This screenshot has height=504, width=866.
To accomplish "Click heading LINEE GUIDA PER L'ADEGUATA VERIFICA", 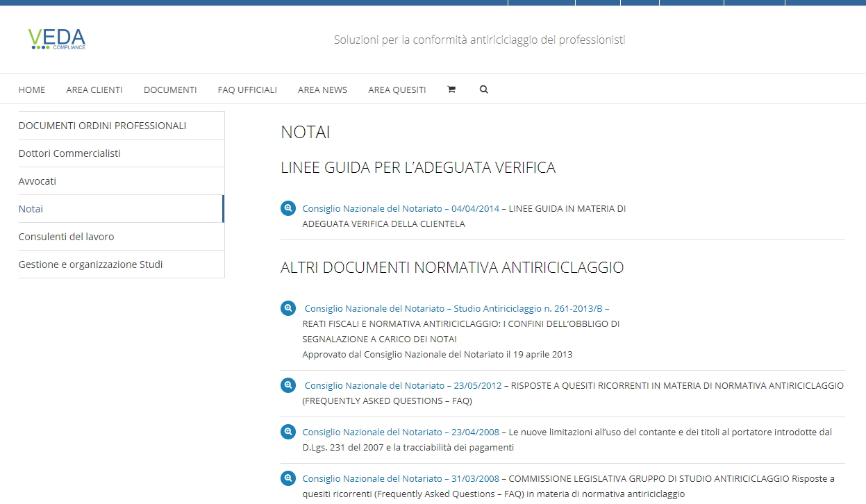I will point(418,167).
